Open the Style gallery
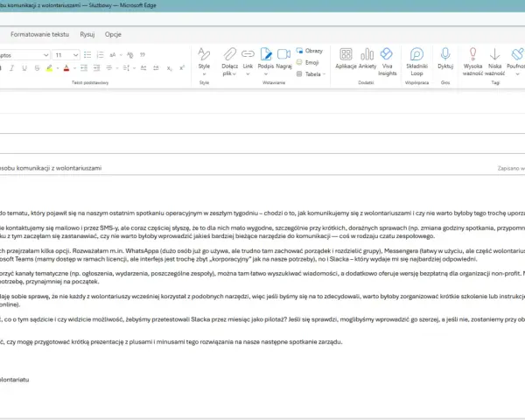Viewport: 525px width, 420px height. coord(204,61)
